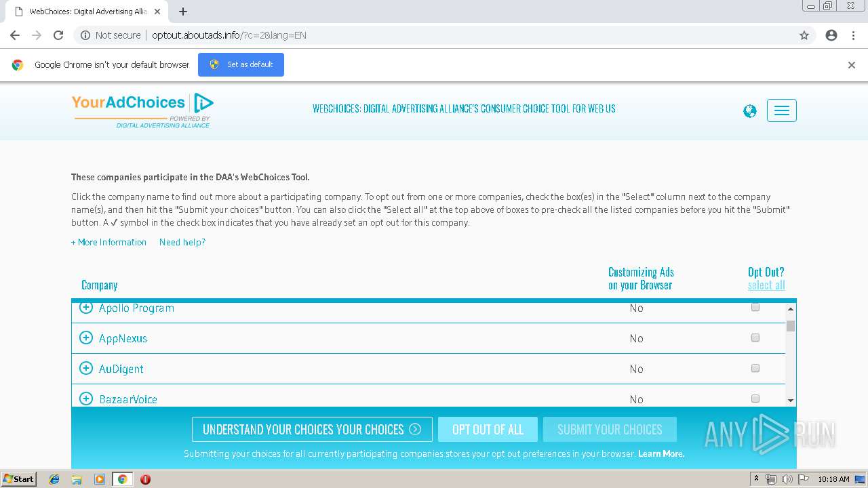
Task: Click the Submit Your Choices button
Action: (x=610, y=429)
